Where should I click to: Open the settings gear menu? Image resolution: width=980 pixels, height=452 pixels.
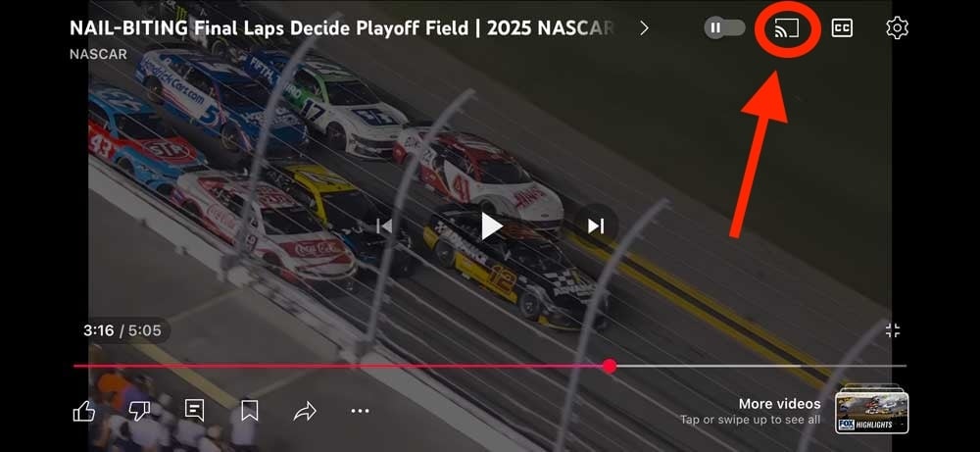click(x=897, y=28)
